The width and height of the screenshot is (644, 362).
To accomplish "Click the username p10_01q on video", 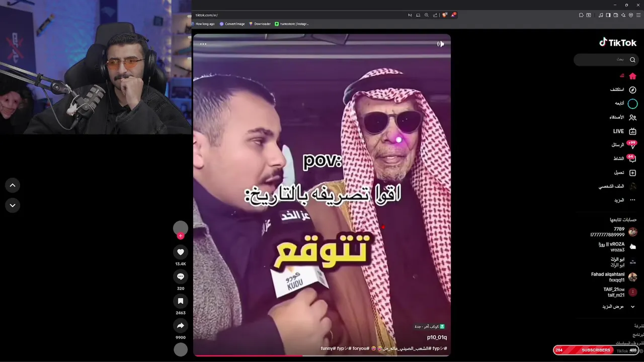I will click(437, 337).
